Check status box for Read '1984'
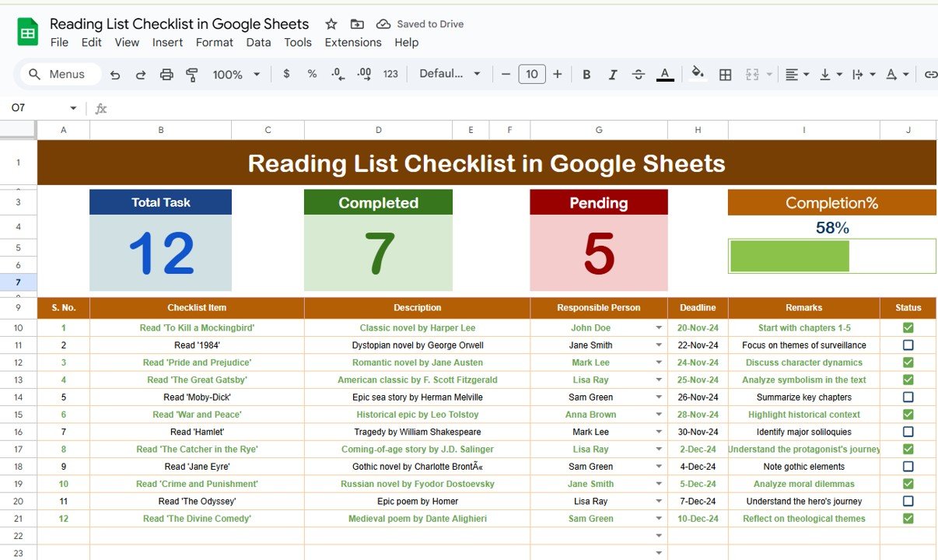The image size is (938, 560). tap(908, 345)
